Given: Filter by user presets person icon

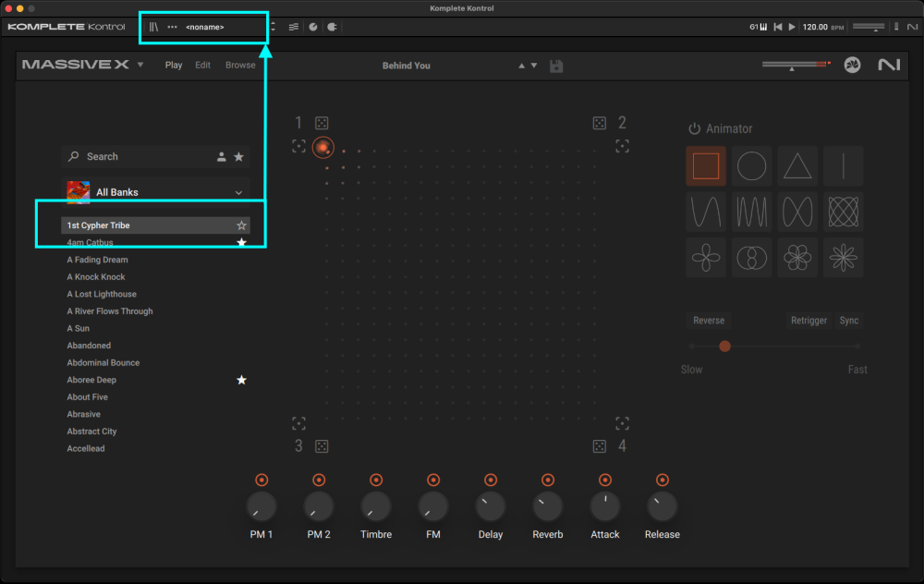Looking at the screenshot, I should [x=221, y=157].
